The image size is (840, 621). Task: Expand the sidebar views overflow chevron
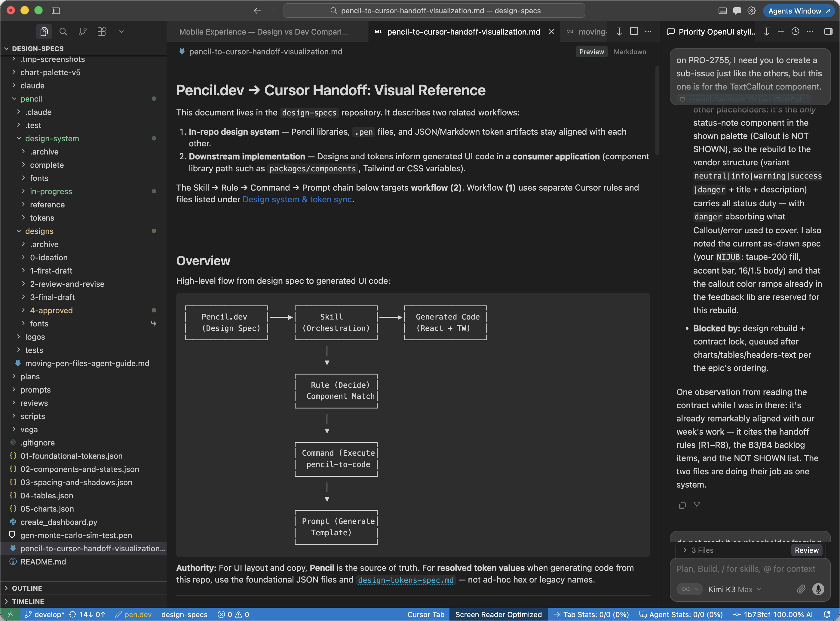pyautogui.click(x=121, y=32)
